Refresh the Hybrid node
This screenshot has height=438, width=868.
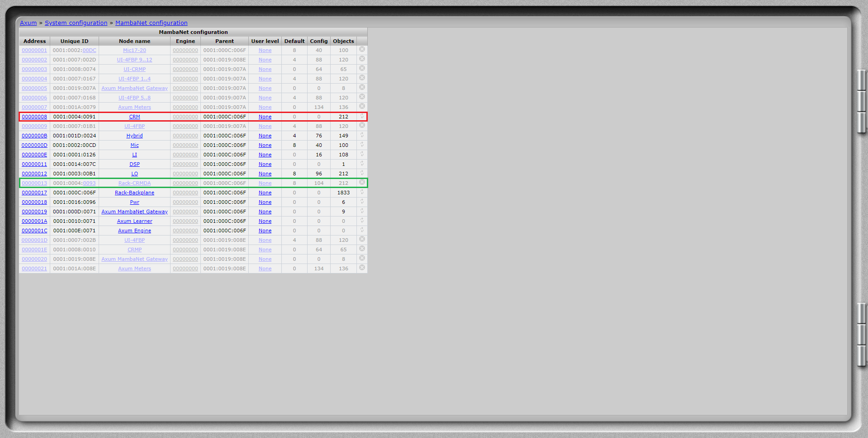[362, 135]
